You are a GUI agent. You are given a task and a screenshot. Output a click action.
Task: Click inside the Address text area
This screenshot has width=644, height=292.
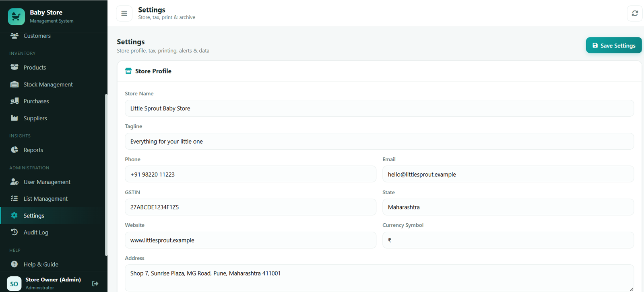[379, 278]
